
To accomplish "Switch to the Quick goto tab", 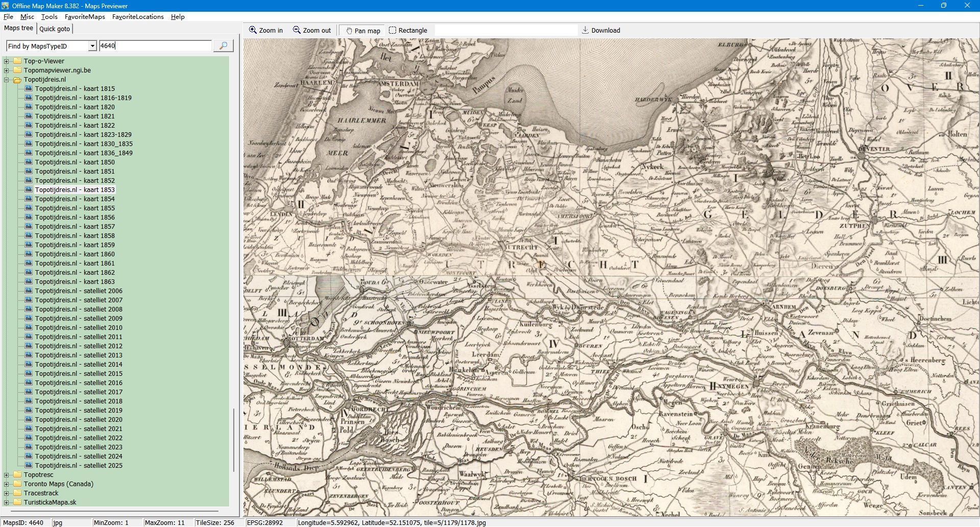I will pos(55,29).
